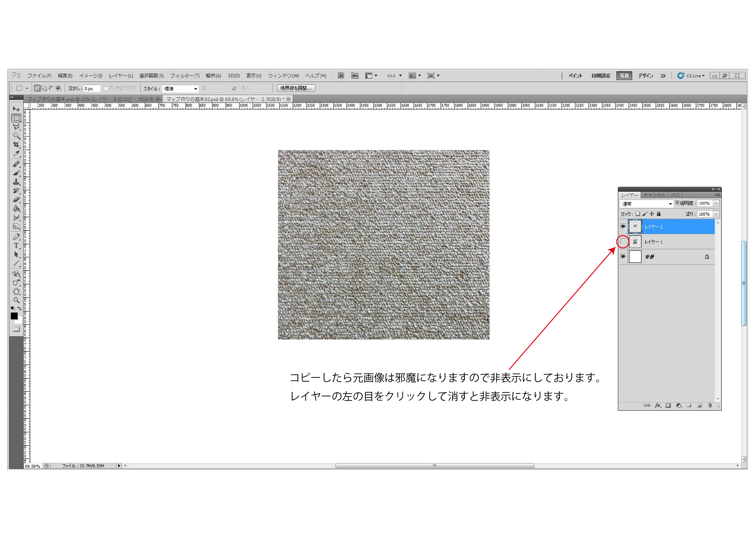756x539 pixels.
Task: Select the デザイン workspace button
Action: click(645, 76)
